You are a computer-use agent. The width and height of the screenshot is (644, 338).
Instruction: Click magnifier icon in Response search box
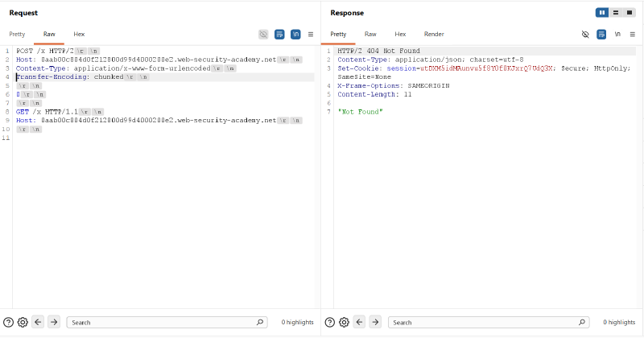[x=582, y=323]
